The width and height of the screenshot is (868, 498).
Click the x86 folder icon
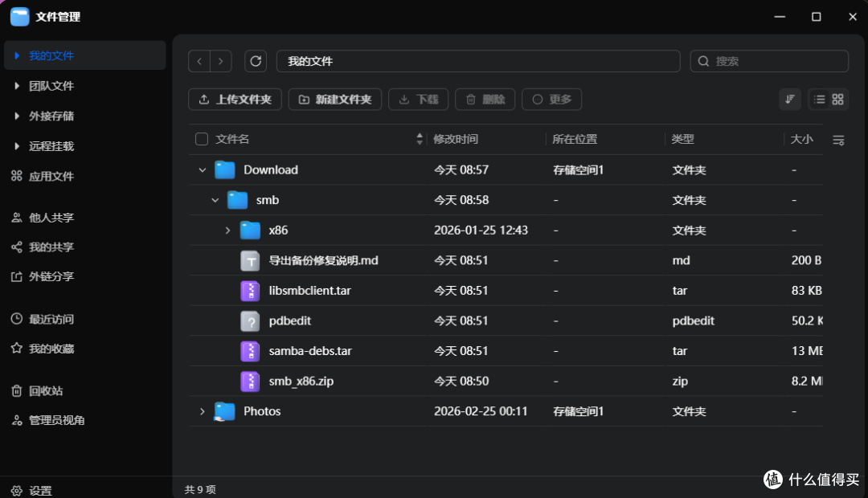click(250, 231)
